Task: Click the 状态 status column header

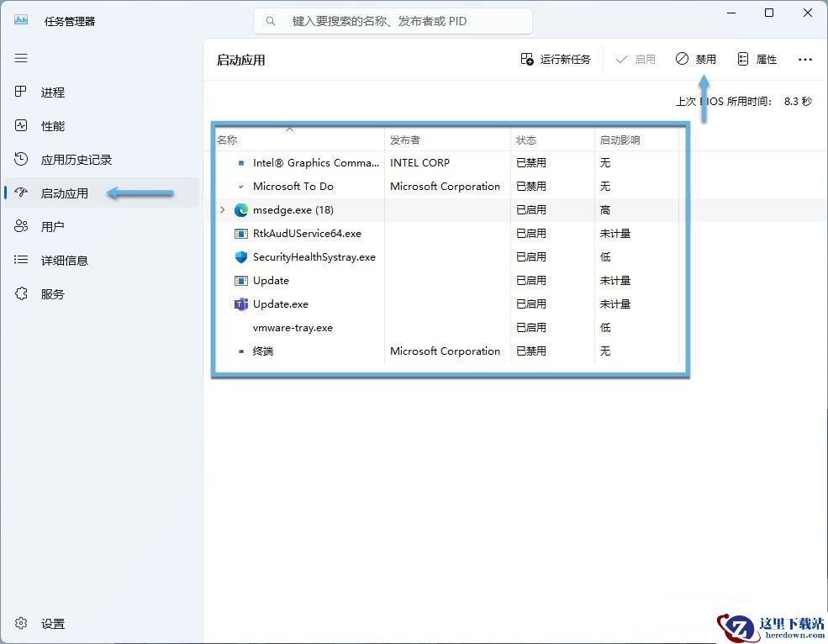Action: click(552, 140)
